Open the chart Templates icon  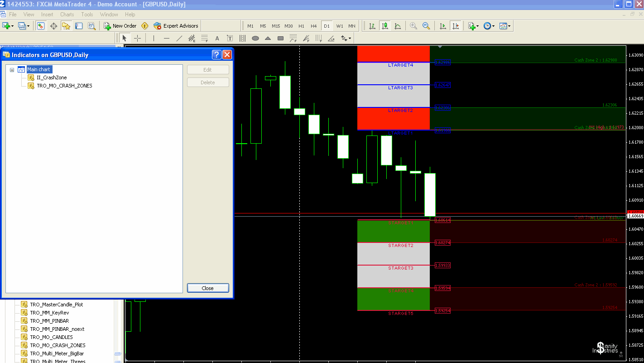pos(503,26)
